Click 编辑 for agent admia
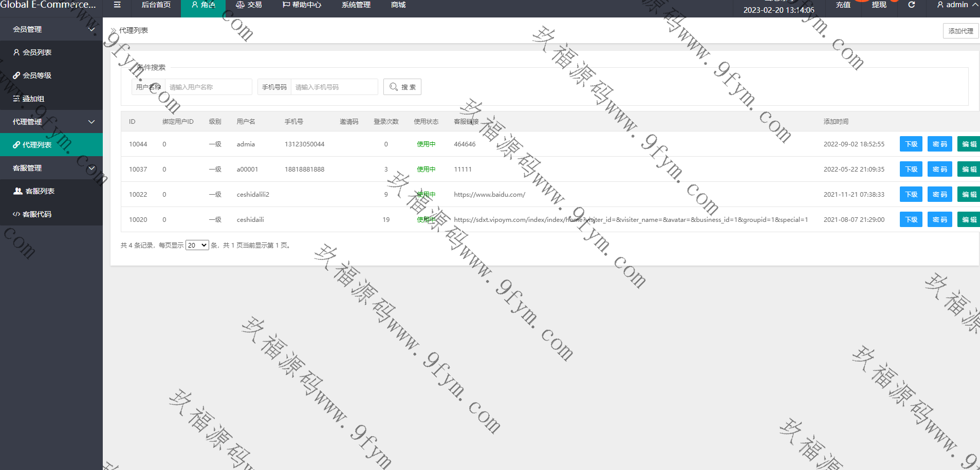 (969, 144)
